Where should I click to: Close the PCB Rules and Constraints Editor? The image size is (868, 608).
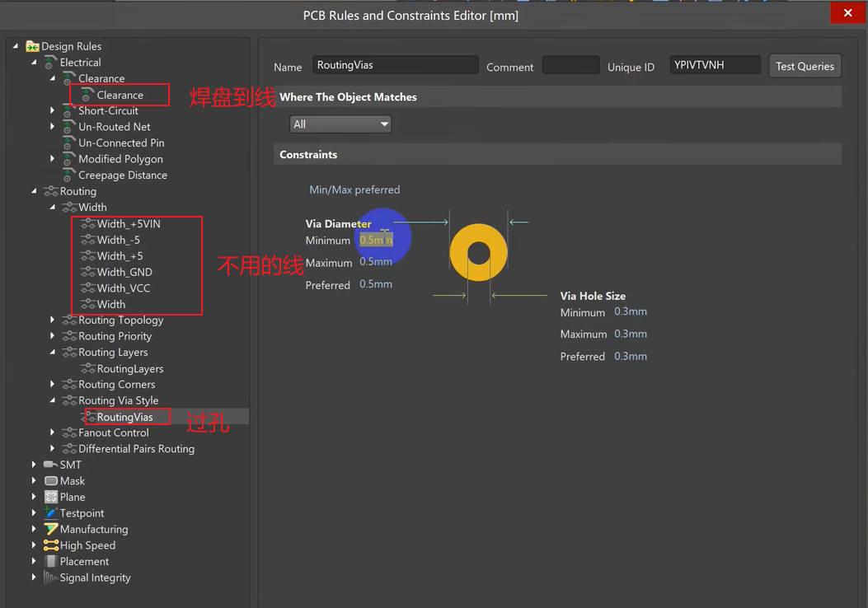(x=847, y=12)
